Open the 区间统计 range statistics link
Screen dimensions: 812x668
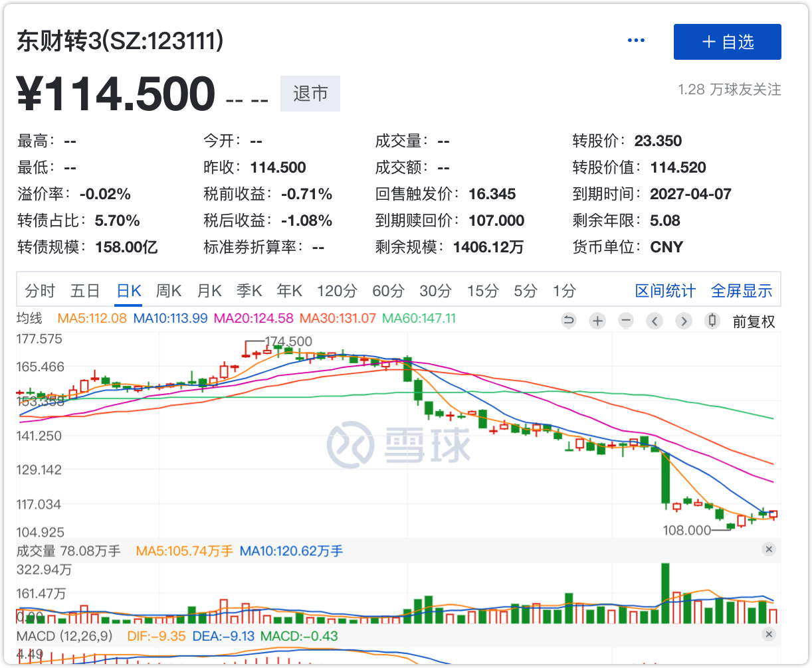tap(665, 291)
